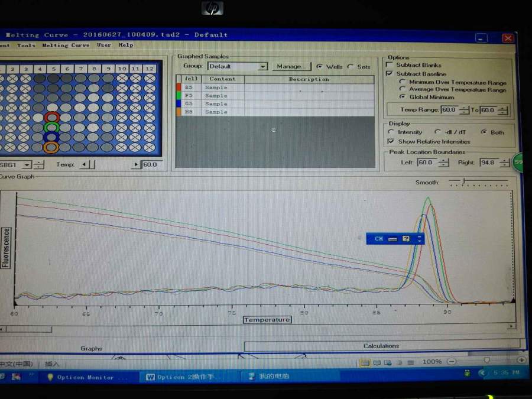
Task: Click the Word 100% zoom level
Action: click(432, 362)
